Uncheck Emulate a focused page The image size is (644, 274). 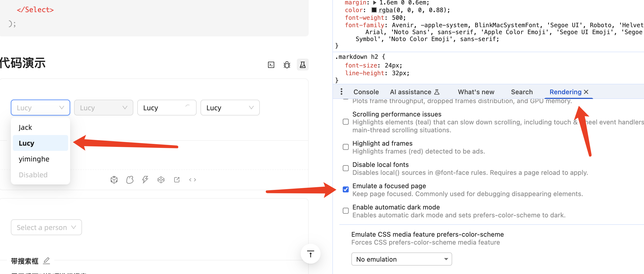coord(345,189)
